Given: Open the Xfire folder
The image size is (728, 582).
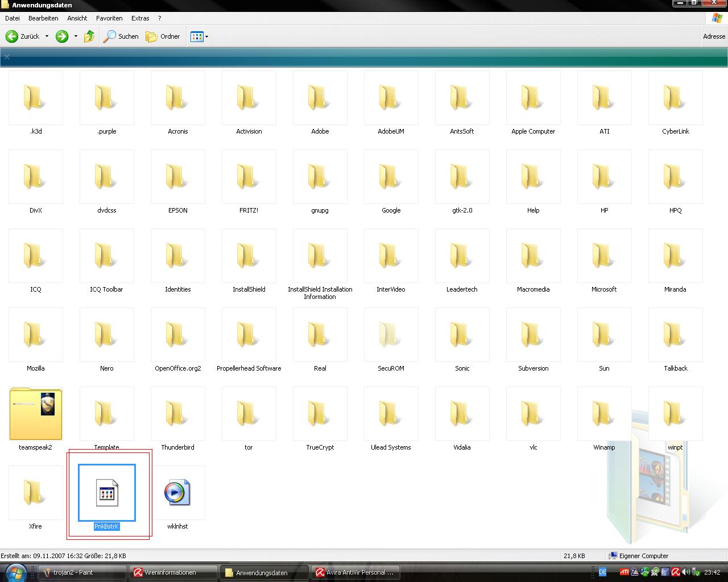Looking at the screenshot, I should (36, 493).
